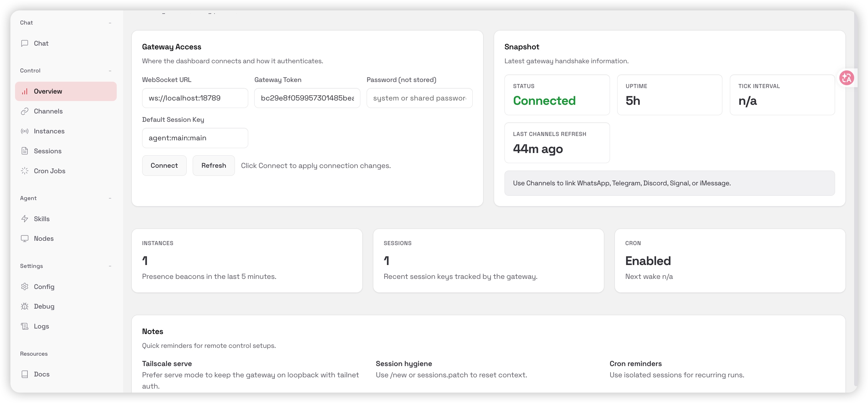Image resolution: width=868 pixels, height=403 pixels.
Task: Click the Chat speech bubble icon
Action: click(25, 43)
